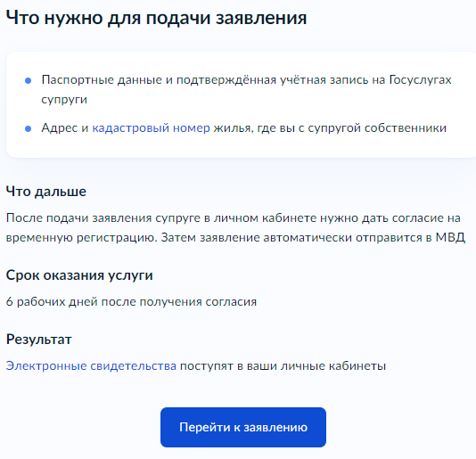Click the paragraph starting 'После подачи заявления супруге'
Image resolution: width=476 pixels, height=459 pixels.
click(x=235, y=227)
